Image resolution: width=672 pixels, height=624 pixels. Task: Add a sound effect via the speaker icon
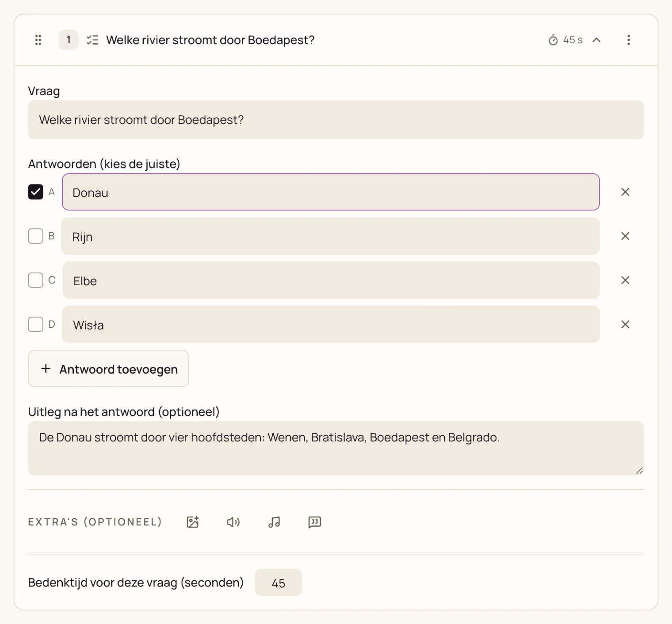(233, 522)
